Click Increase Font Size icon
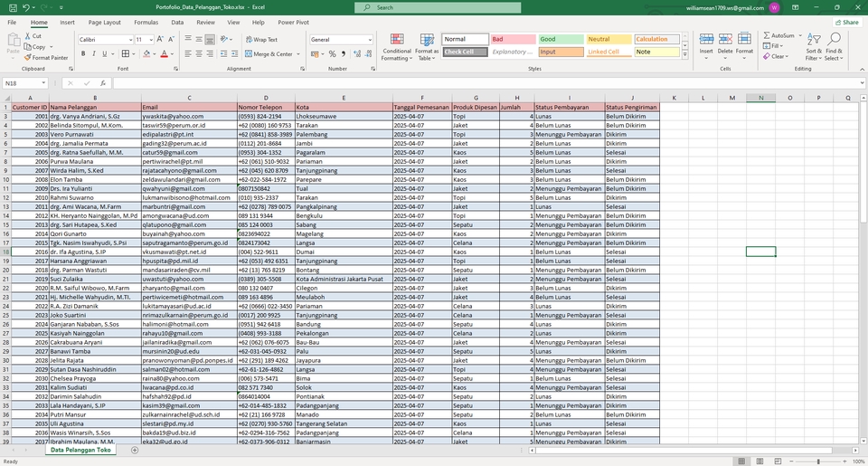This screenshot has width=868, height=466. tap(160, 39)
